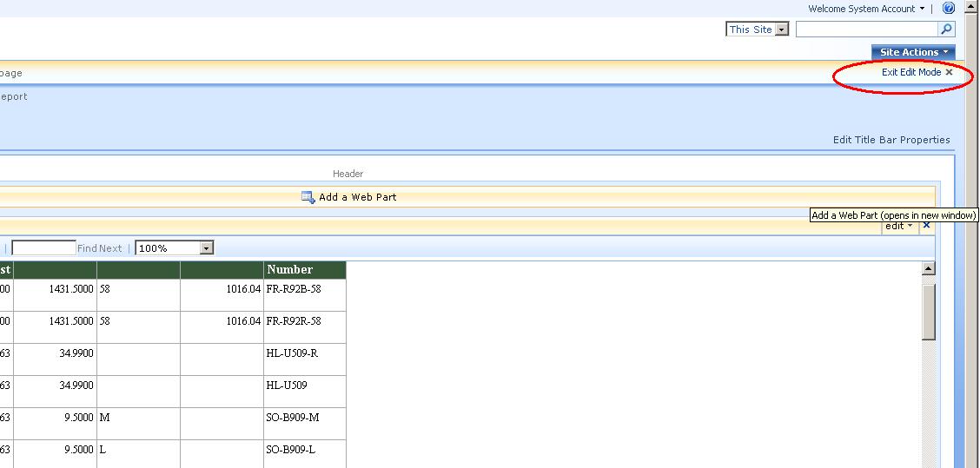Viewport: 980px width, 468px height.
Task: Click Exit Edit Mode link
Action: pyautogui.click(x=911, y=72)
